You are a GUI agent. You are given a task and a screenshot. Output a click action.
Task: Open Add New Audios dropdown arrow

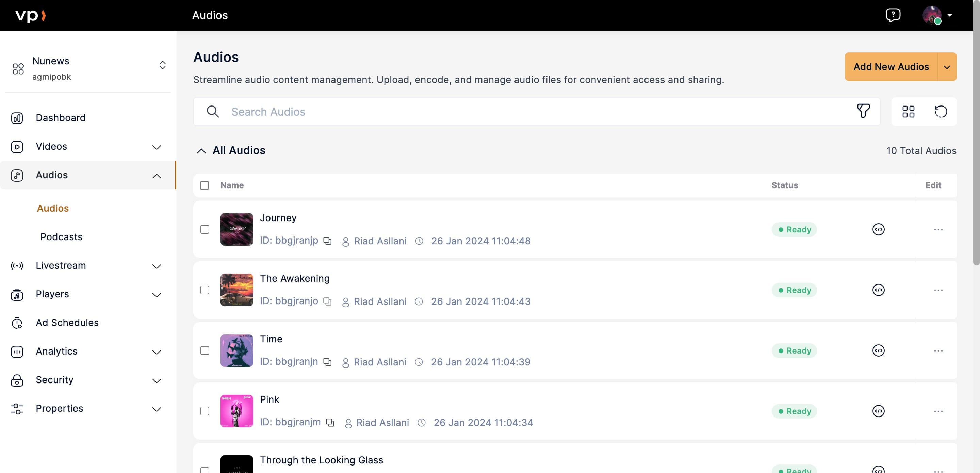click(x=947, y=67)
